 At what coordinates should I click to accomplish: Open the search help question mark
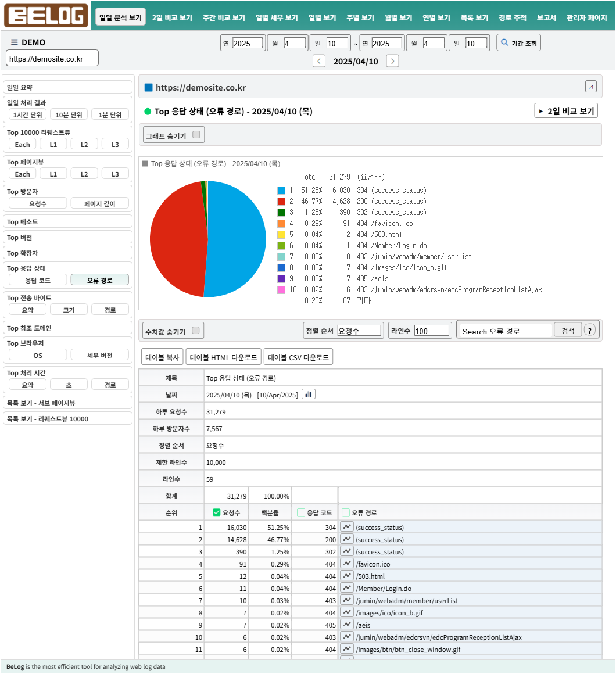pos(590,330)
